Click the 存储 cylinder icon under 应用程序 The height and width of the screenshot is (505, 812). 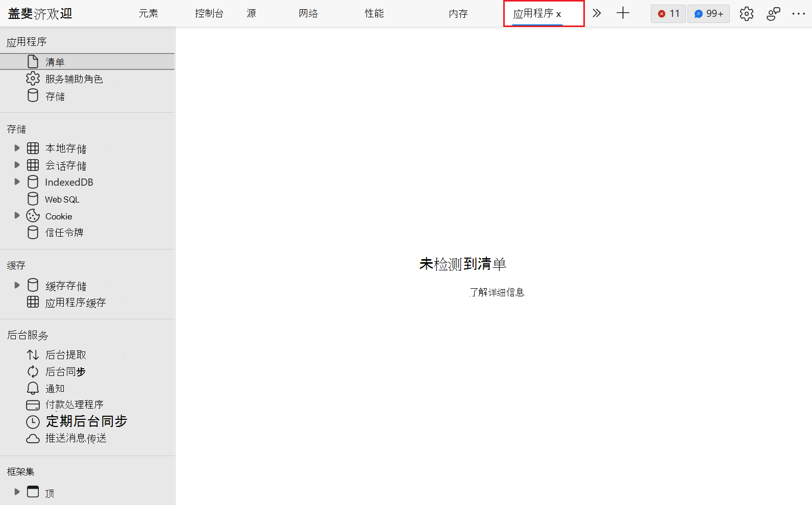[33, 95]
